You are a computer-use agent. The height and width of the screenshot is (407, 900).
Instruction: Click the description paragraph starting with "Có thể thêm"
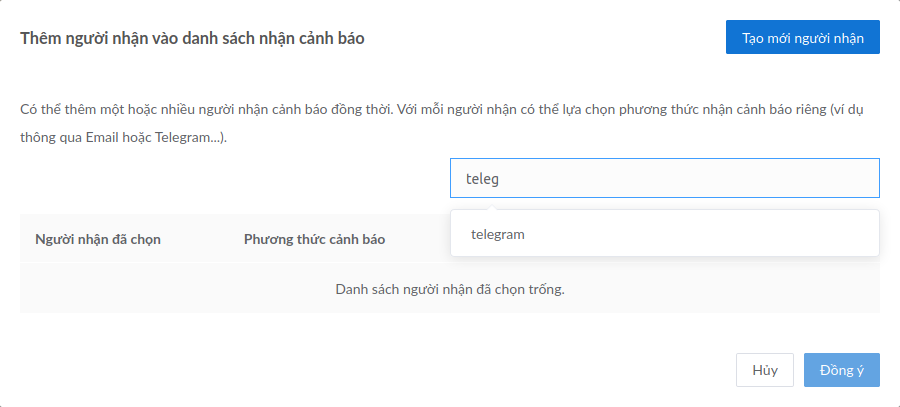(x=441, y=124)
